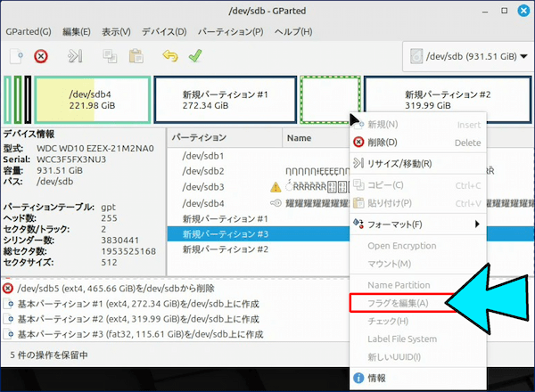Click the warning icon on /dev/sdb3 row

[276, 187]
